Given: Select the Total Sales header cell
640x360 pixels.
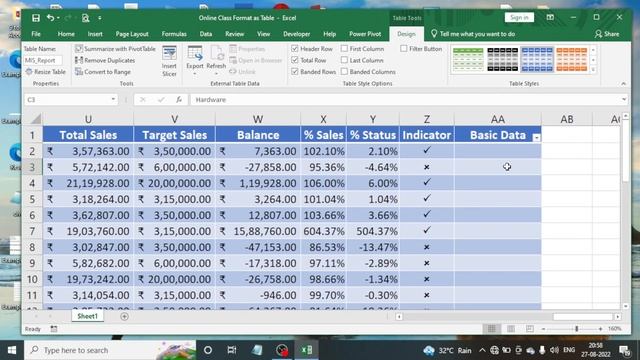Looking at the screenshot, I should [88, 135].
